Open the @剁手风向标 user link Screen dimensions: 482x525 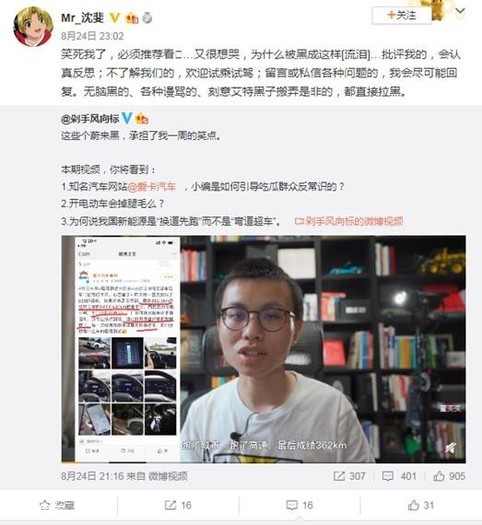click(90, 119)
